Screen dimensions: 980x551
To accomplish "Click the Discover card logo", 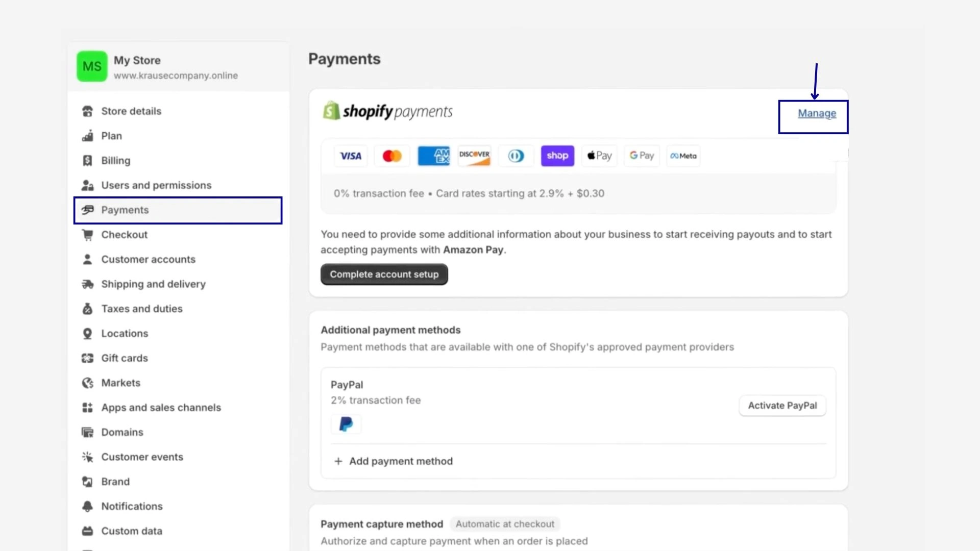I will click(475, 156).
